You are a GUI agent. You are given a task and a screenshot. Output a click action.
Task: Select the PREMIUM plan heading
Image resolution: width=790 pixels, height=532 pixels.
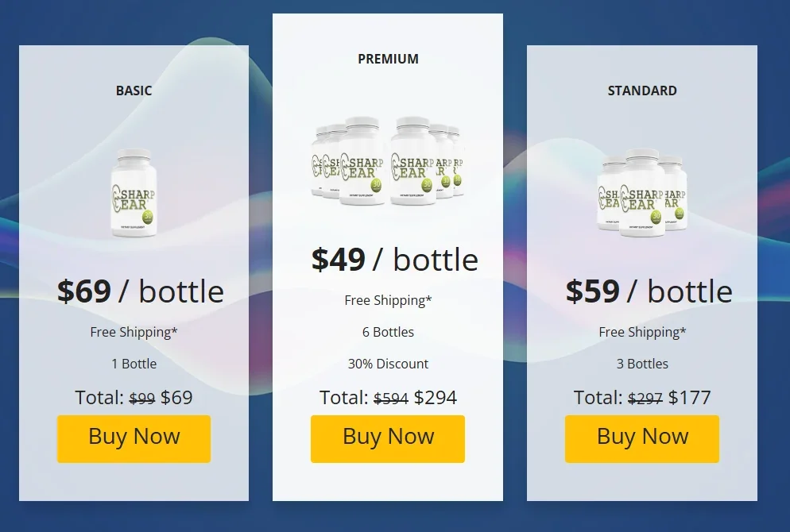(388, 59)
